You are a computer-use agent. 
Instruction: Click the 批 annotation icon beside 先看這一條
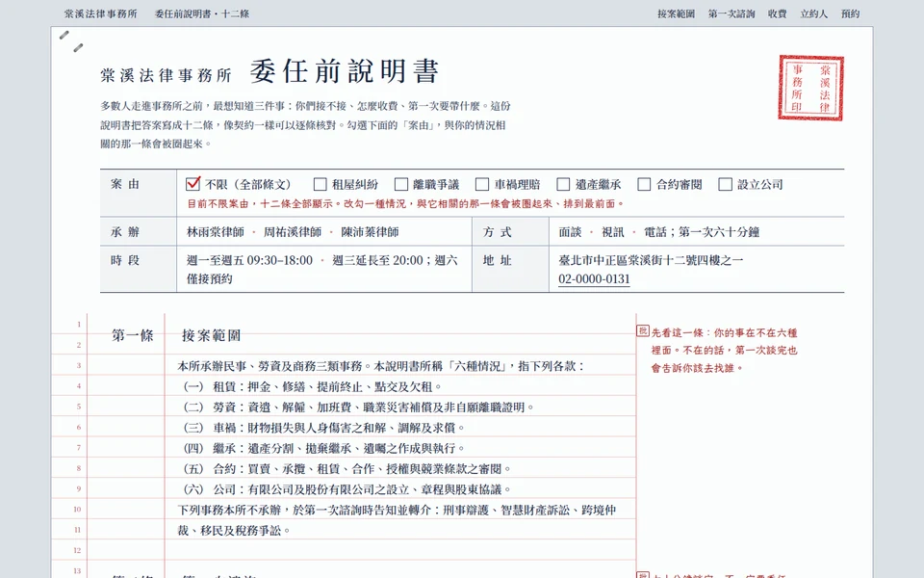click(x=642, y=330)
